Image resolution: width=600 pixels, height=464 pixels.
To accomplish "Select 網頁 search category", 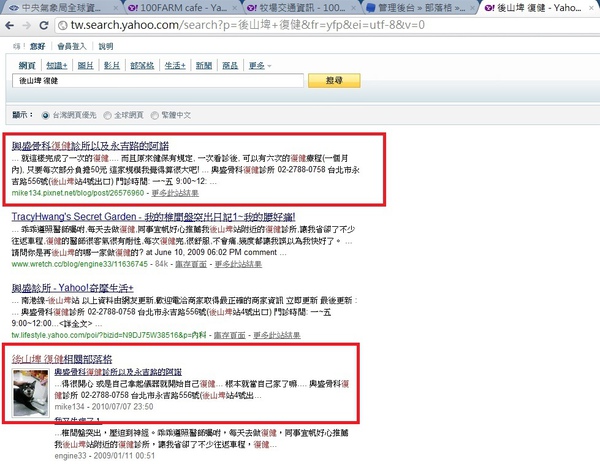I will coord(27,66).
